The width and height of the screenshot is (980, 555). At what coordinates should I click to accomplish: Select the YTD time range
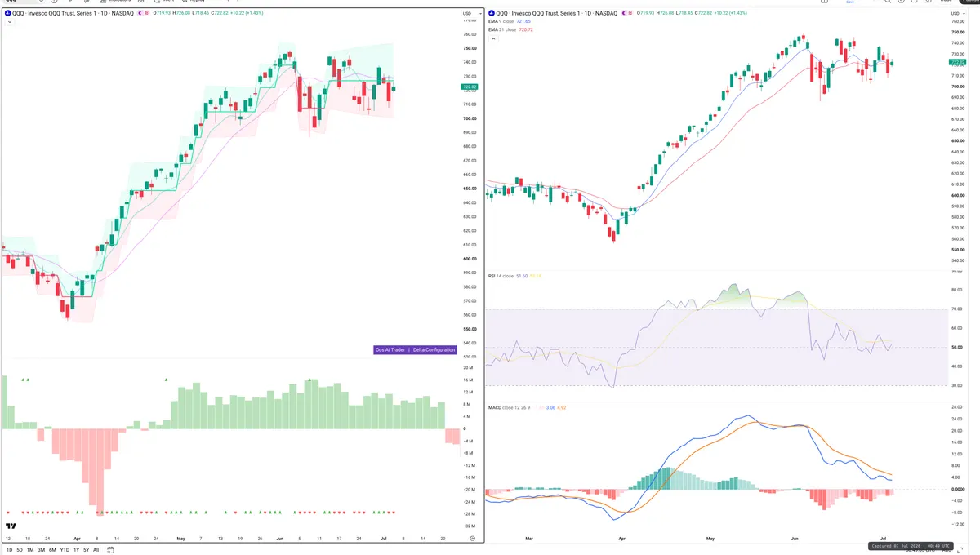(x=65, y=550)
